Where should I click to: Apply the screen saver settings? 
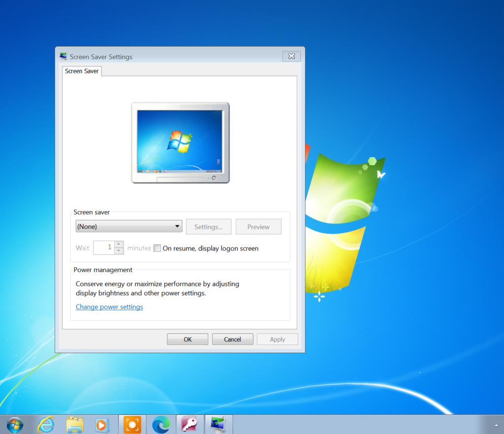point(277,339)
